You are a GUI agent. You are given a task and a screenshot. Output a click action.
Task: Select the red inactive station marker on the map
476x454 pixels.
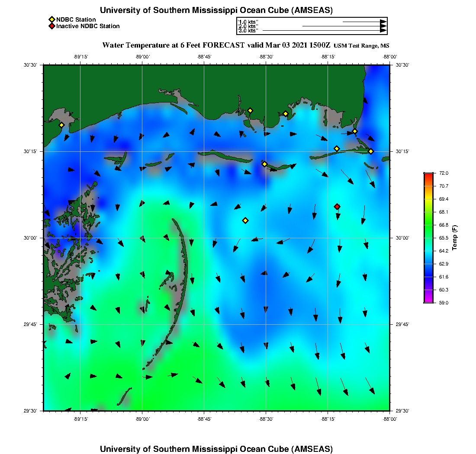(x=337, y=207)
